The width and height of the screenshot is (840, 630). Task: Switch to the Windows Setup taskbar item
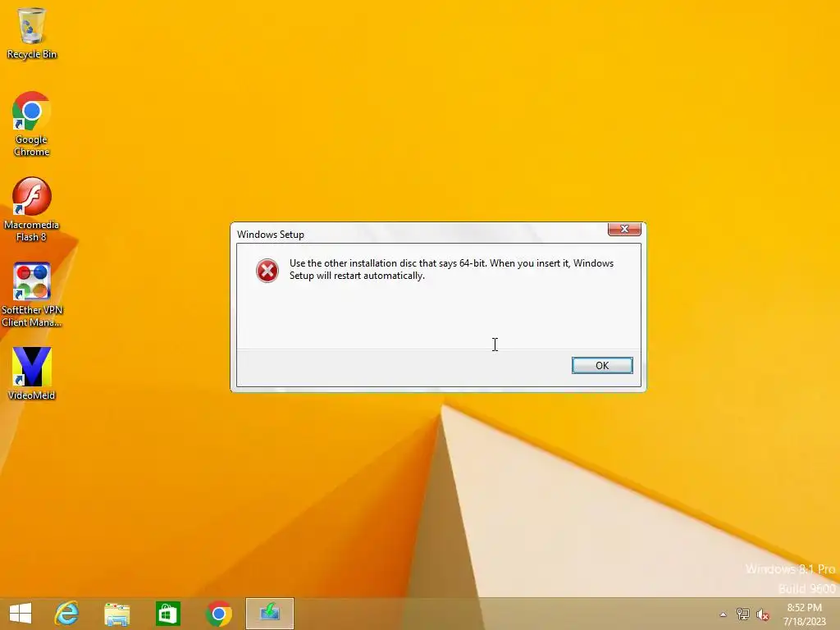[270, 614]
